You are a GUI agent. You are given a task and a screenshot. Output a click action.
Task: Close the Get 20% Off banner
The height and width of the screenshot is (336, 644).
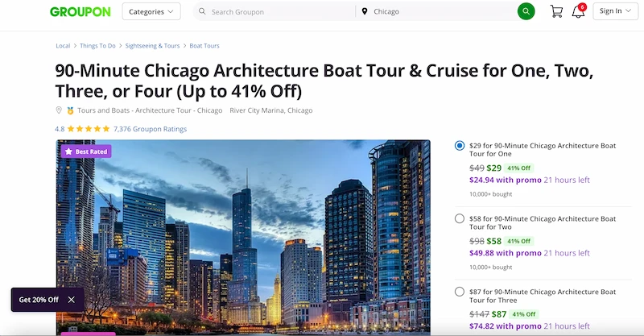point(72,300)
